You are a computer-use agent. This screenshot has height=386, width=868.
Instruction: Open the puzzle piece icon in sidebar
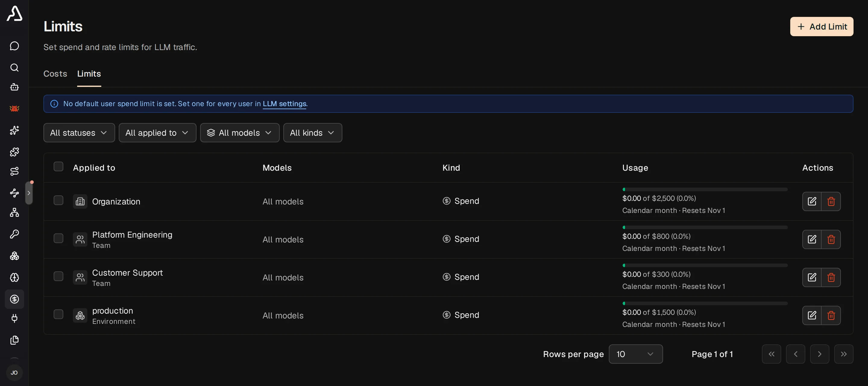[x=14, y=152]
